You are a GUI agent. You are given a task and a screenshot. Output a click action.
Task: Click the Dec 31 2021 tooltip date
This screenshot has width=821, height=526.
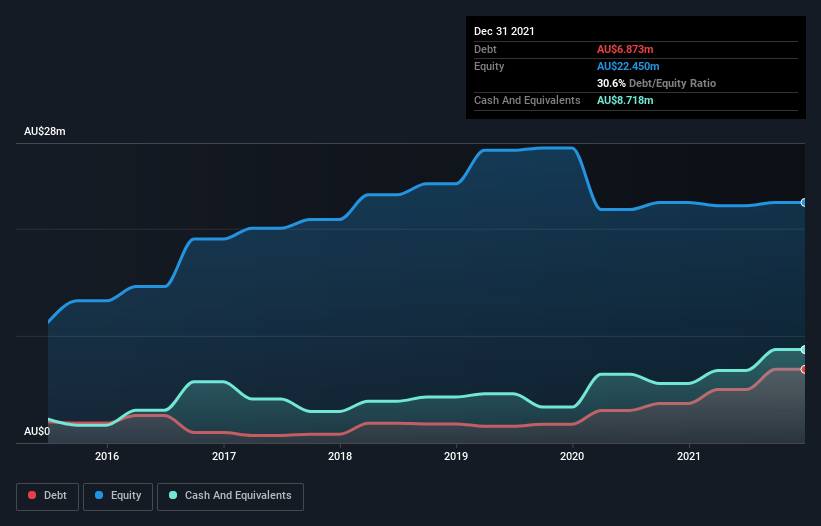tap(504, 31)
